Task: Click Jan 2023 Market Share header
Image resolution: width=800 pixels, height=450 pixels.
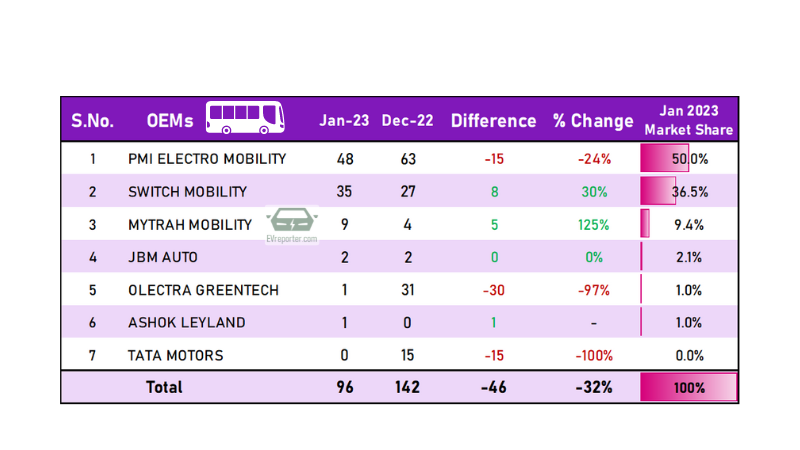Action: pyautogui.click(x=688, y=120)
